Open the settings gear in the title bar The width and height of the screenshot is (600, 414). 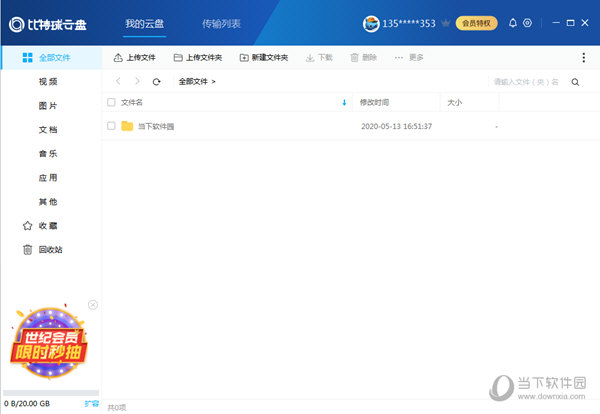click(527, 22)
